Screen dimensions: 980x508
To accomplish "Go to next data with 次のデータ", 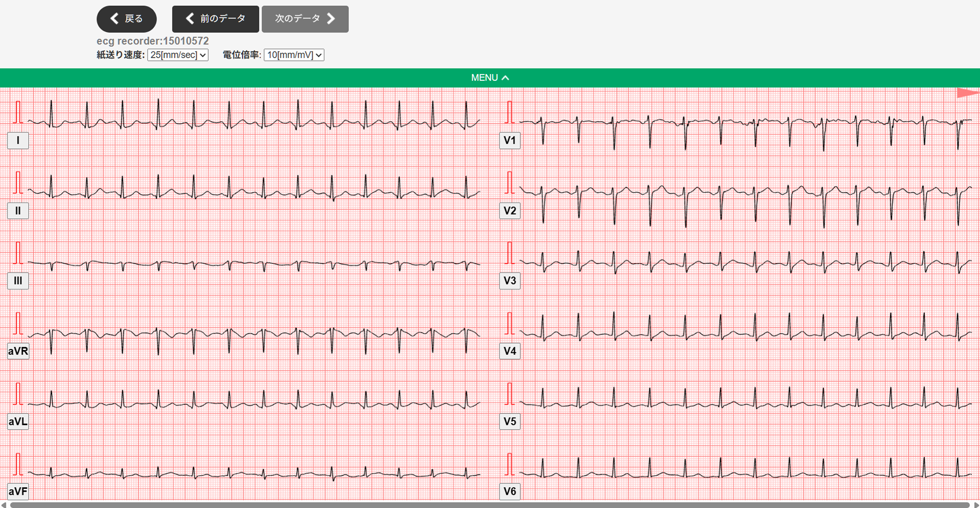I will point(305,19).
